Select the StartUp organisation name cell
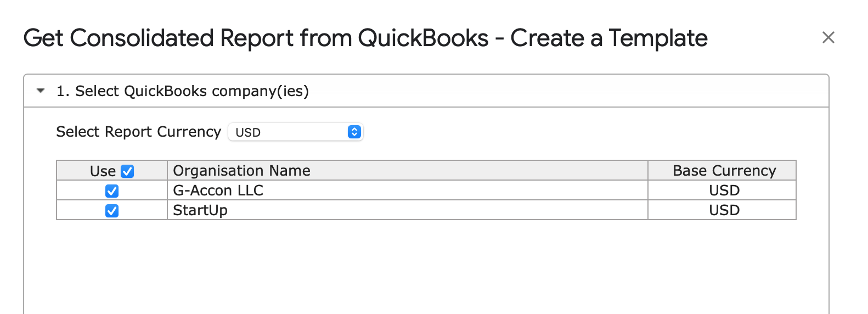 coord(407,210)
